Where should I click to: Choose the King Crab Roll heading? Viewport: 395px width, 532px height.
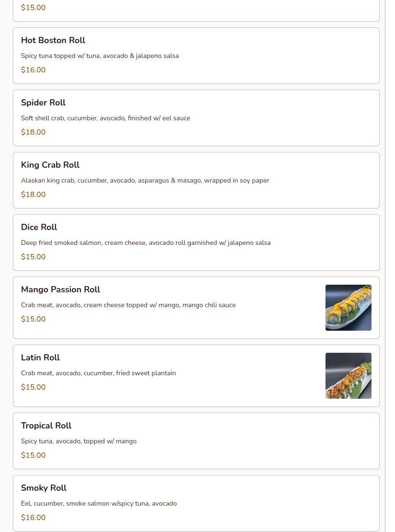(50, 165)
